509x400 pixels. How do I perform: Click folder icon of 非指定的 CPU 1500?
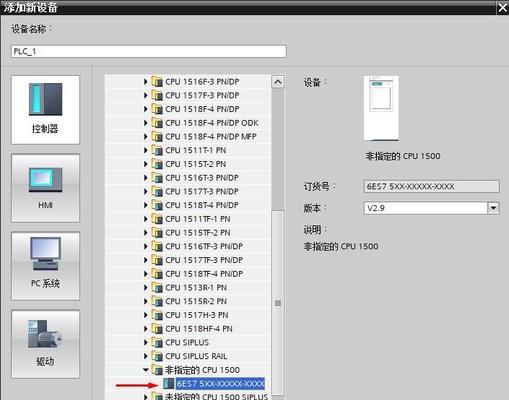[x=157, y=369]
